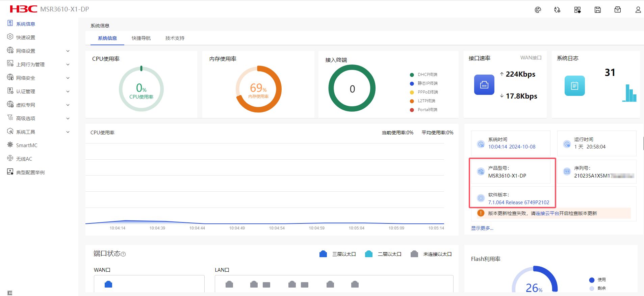644x296 pixels.
Task: Click the H3C logo
Action: pos(23,9)
